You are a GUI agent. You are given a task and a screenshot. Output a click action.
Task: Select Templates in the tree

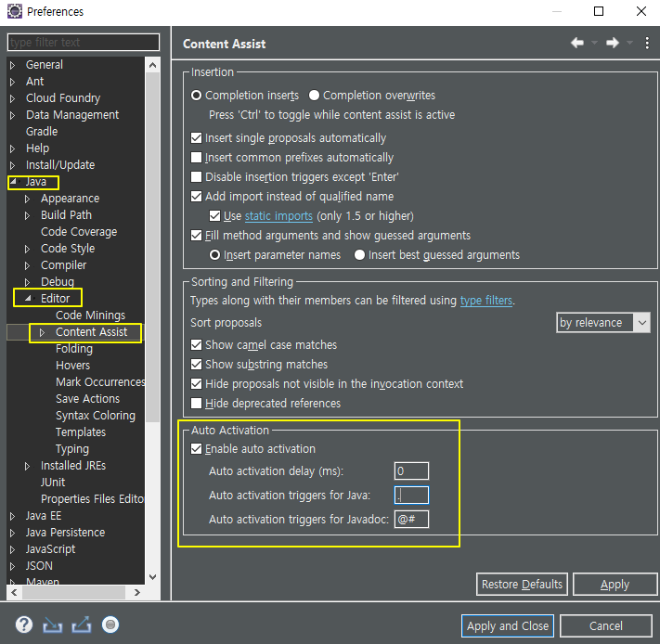[x=81, y=432]
